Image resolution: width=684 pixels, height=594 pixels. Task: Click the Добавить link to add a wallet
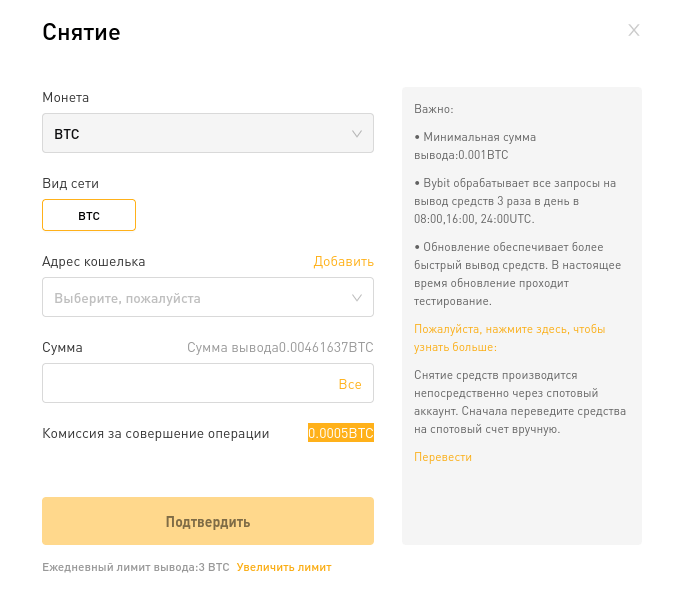pyautogui.click(x=343, y=261)
